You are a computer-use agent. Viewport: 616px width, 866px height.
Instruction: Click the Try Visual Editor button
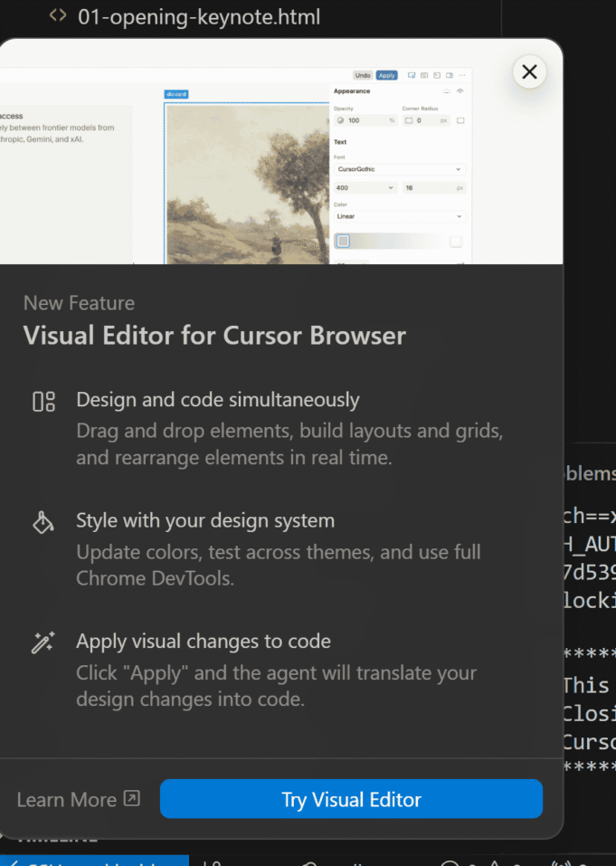click(x=351, y=799)
